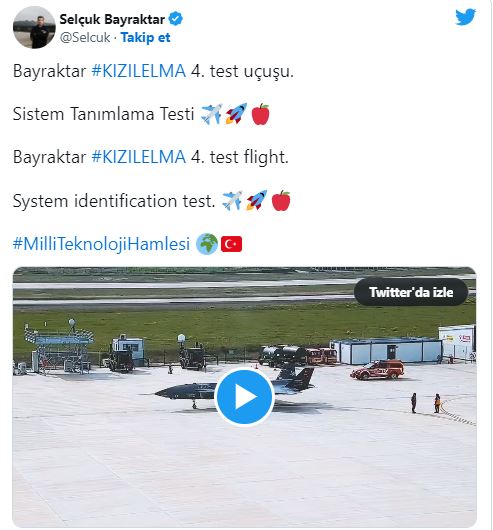Click the Twitter'da izle button
493x530 pixels.
[x=411, y=292]
